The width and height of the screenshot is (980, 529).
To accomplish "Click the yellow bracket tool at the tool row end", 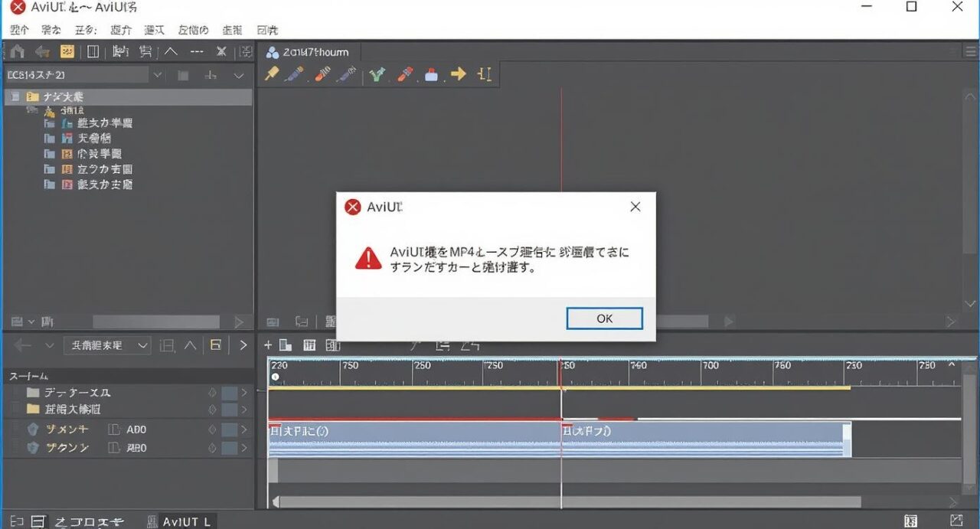I will click(484, 74).
